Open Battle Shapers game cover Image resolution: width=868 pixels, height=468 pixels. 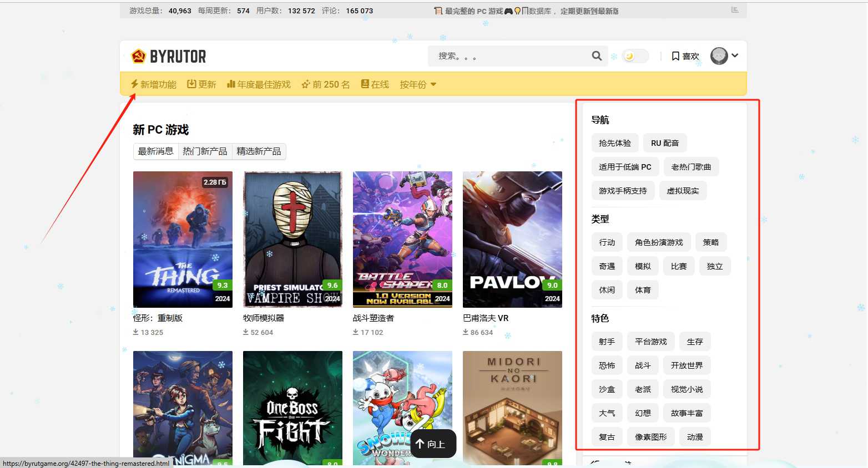402,240
